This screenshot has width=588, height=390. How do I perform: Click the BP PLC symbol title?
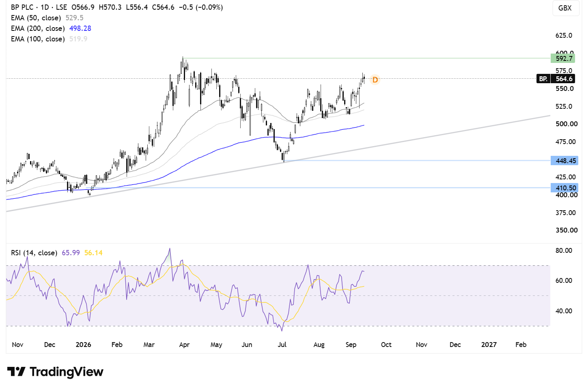pyautogui.click(x=22, y=7)
